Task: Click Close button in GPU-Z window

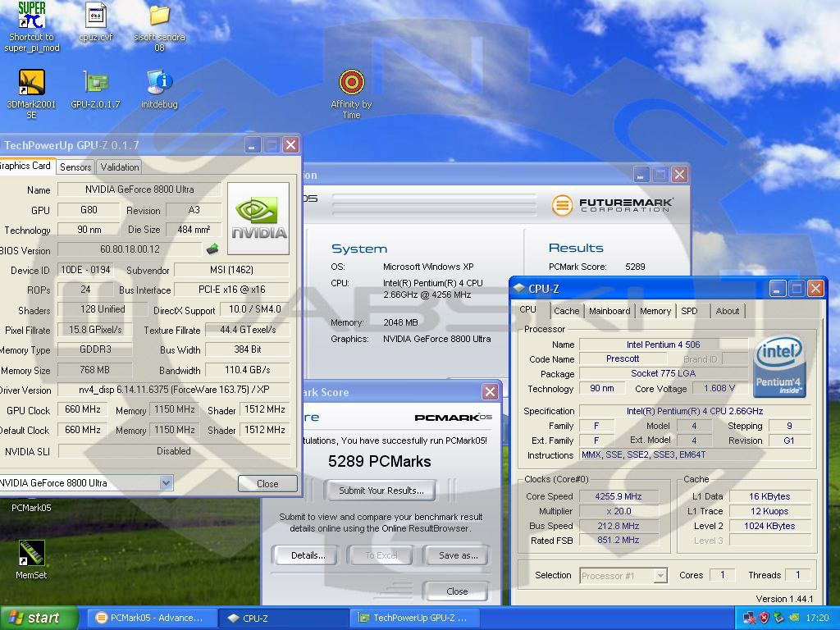Action: click(x=267, y=483)
